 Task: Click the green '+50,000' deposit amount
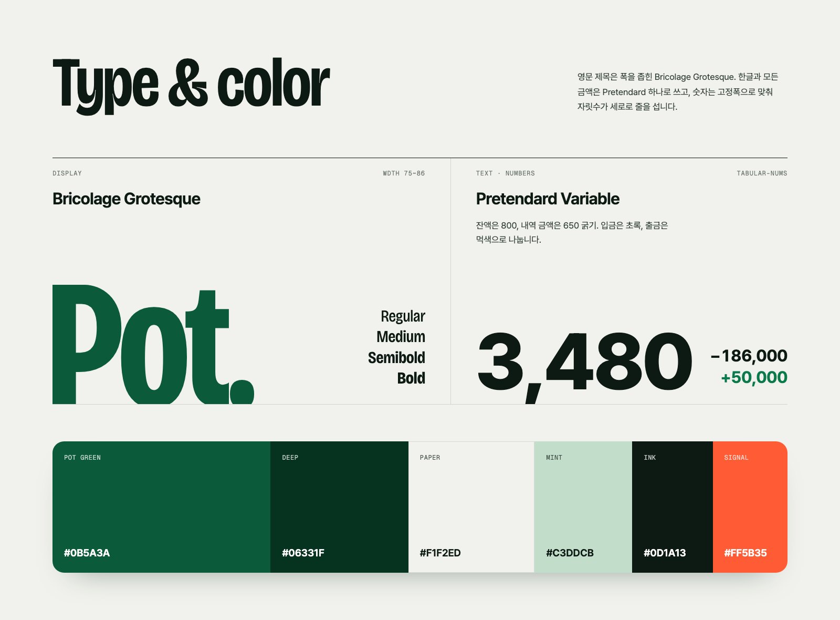(x=754, y=378)
